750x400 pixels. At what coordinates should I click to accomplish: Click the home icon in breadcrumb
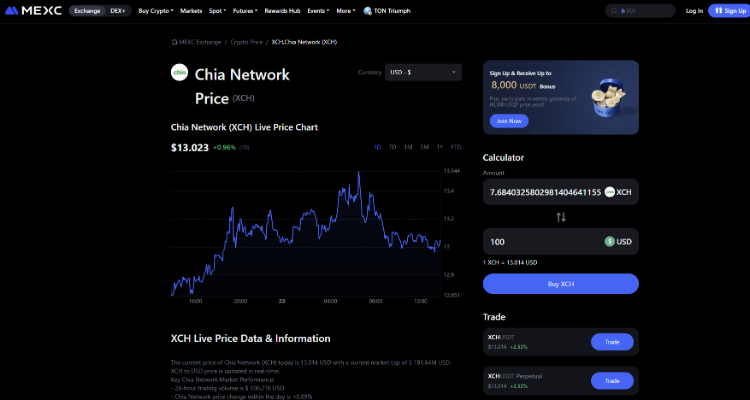click(174, 42)
